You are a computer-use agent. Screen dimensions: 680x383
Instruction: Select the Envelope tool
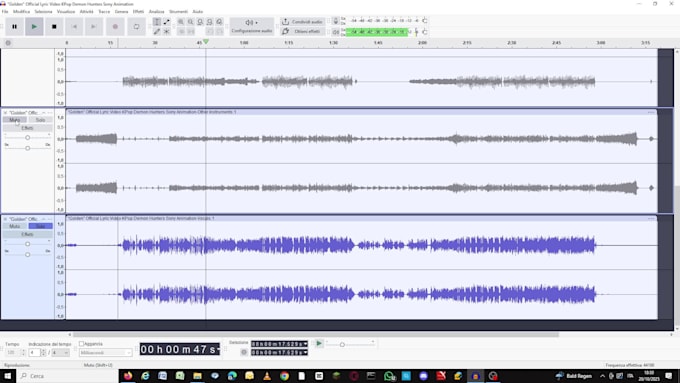point(167,22)
